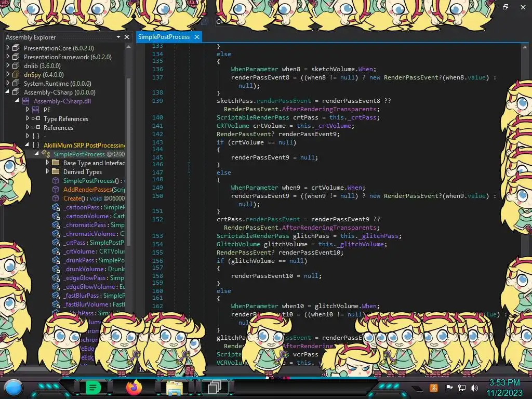Click the _edgeGlowPass field icon
Screen dimensions: 532x399
pos(56,278)
